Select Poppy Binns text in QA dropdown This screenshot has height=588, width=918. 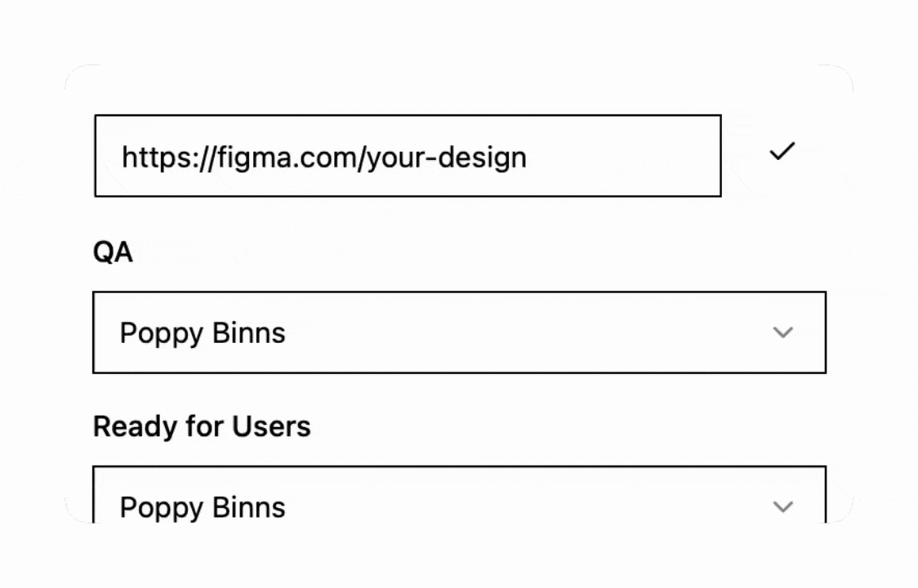pyautogui.click(x=203, y=333)
